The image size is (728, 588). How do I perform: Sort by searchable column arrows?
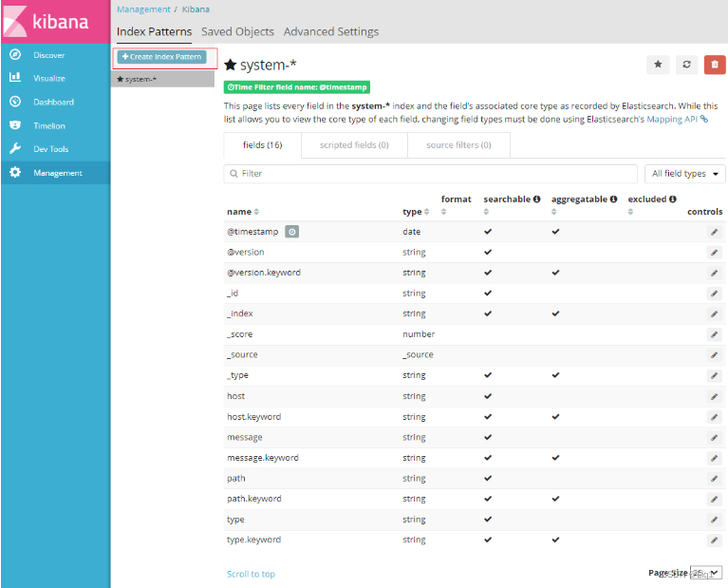tap(486, 212)
